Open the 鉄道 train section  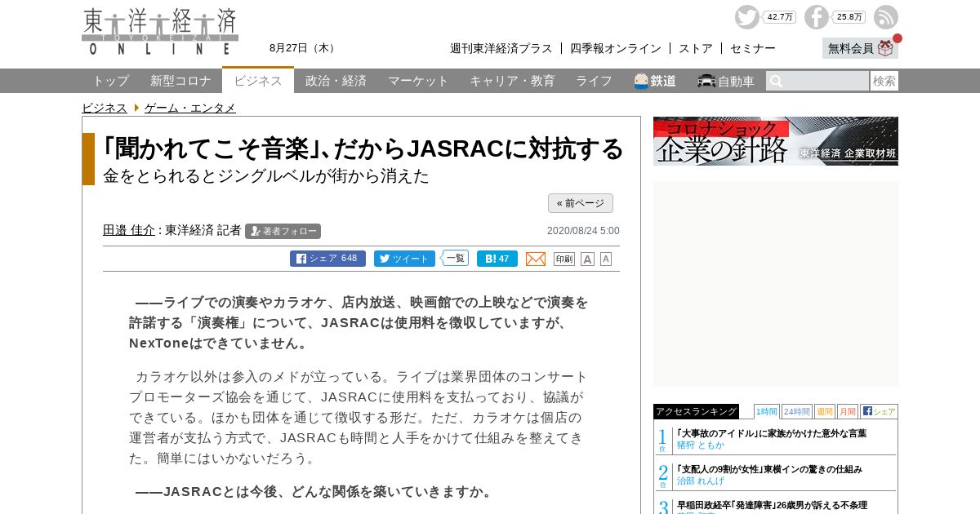(x=655, y=81)
